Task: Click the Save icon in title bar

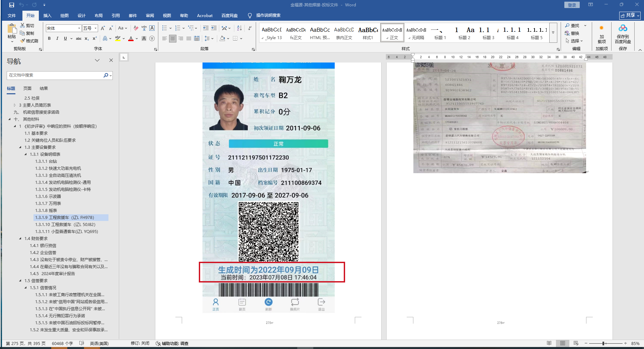Action: [12, 5]
